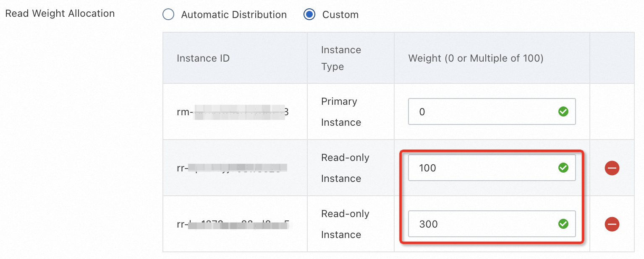Click the weight input containing 300

[x=483, y=224]
